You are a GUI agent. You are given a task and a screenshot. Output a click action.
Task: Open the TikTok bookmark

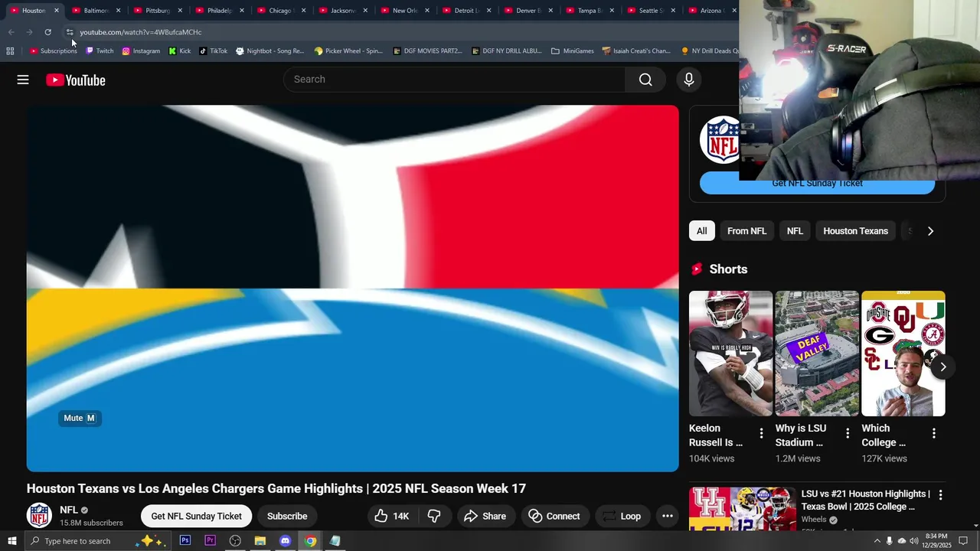(x=213, y=51)
